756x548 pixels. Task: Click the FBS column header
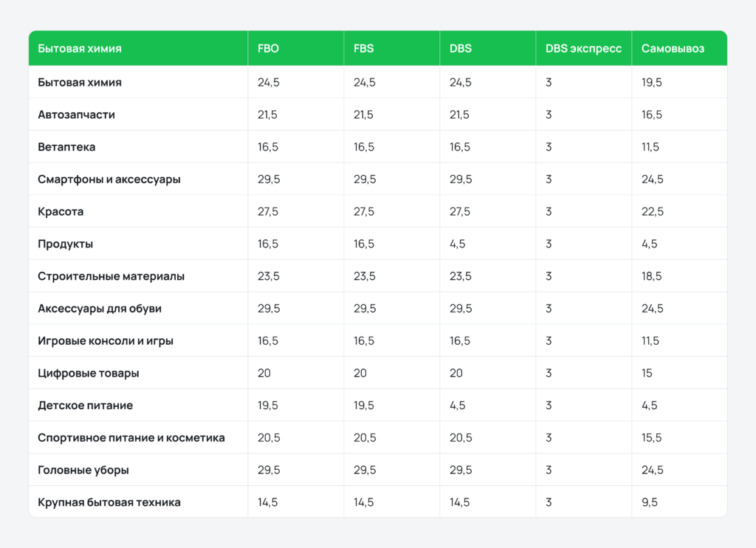tap(364, 49)
